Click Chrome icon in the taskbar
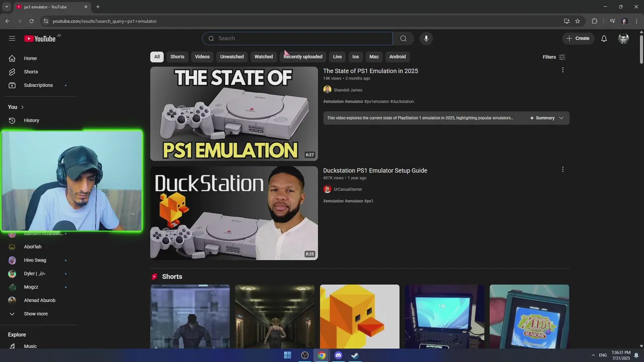644x362 pixels. [x=321, y=355]
